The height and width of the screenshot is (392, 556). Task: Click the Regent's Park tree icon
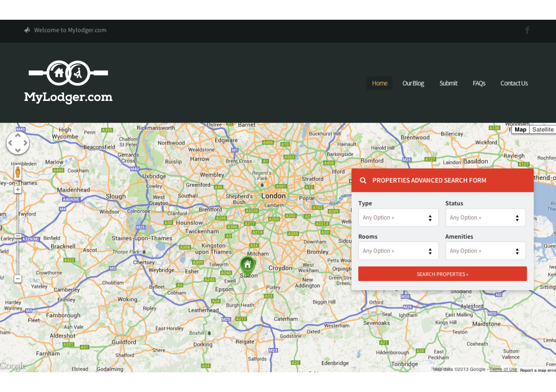click(x=262, y=185)
